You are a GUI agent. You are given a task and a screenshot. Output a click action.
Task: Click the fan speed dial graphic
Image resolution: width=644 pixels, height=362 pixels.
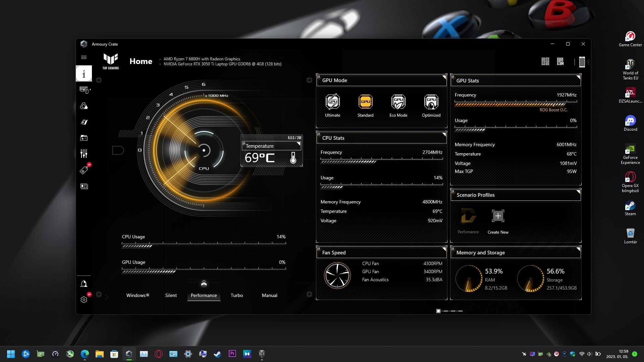[x=337, y=276]
